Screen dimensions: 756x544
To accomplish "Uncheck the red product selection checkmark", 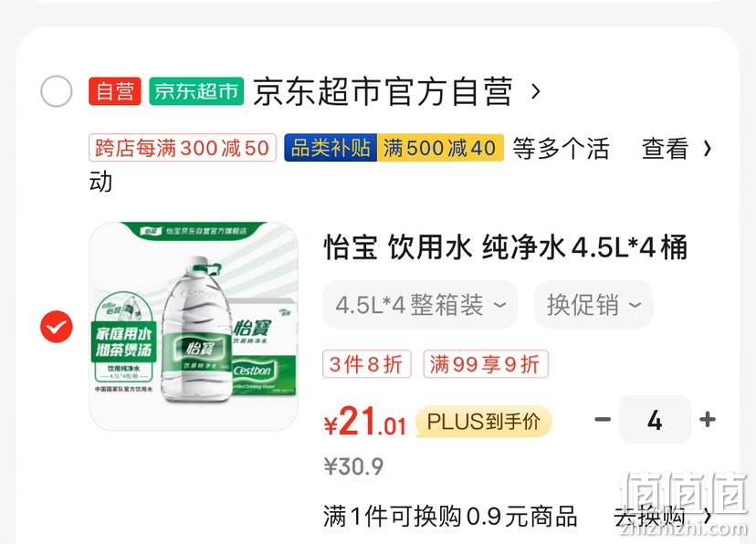I will (x=57, y=327).
